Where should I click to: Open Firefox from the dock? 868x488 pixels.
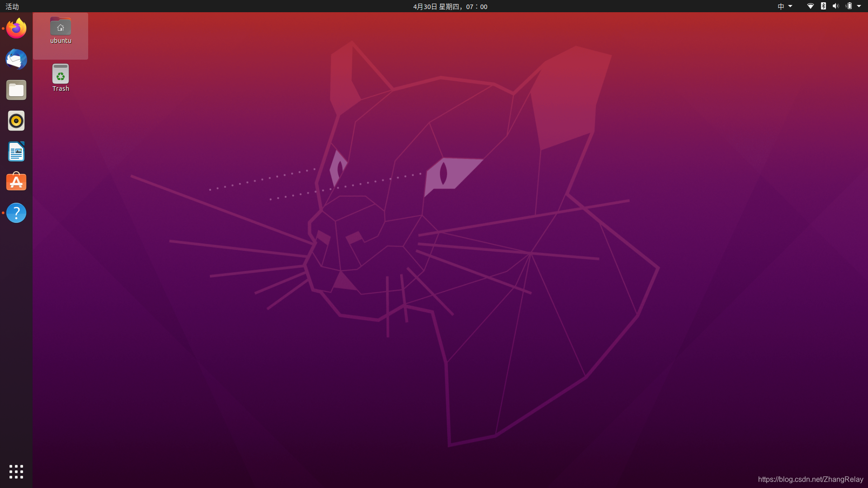tap(16, 28)
